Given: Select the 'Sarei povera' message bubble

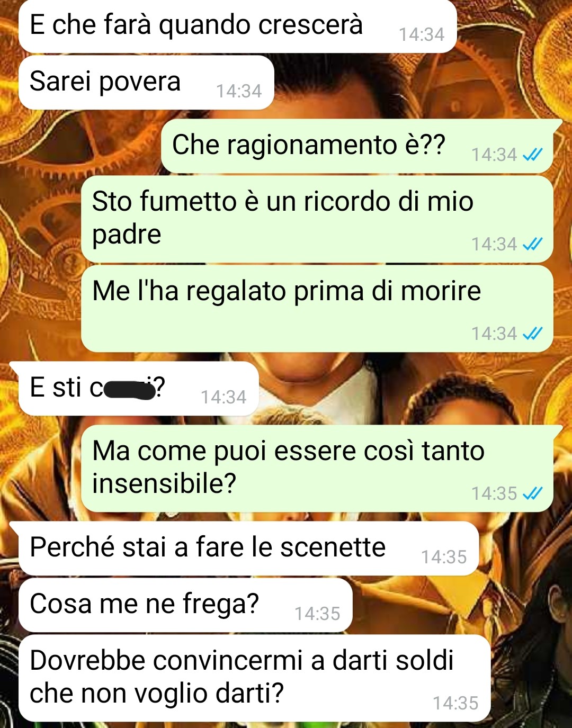Looking at the screenshot, I should pyautogui.click(x=146, y=83).
